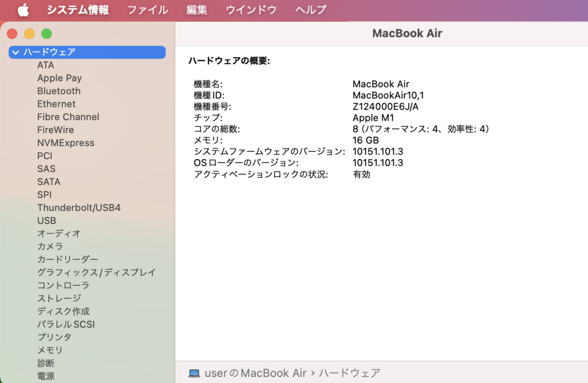Click ハードウェア in the bottom path bar
Screen dimensions: 588x383
pyautogui.click(x=349, y=373)
